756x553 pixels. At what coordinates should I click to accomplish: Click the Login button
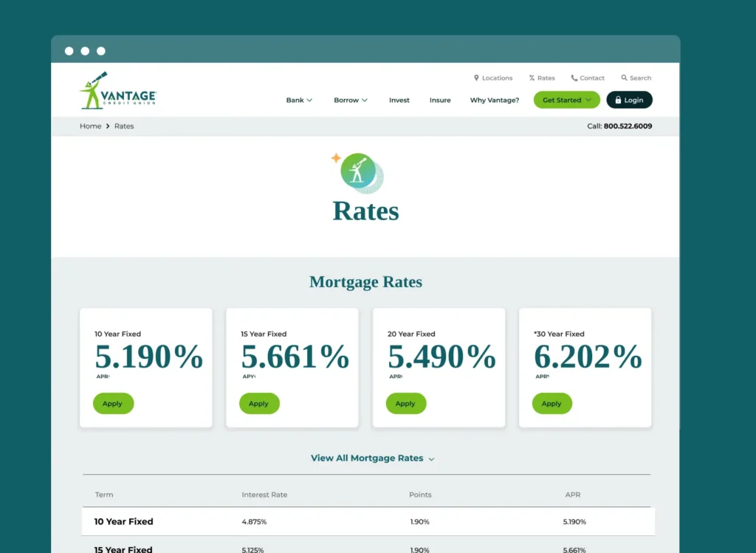pos(629,100)
